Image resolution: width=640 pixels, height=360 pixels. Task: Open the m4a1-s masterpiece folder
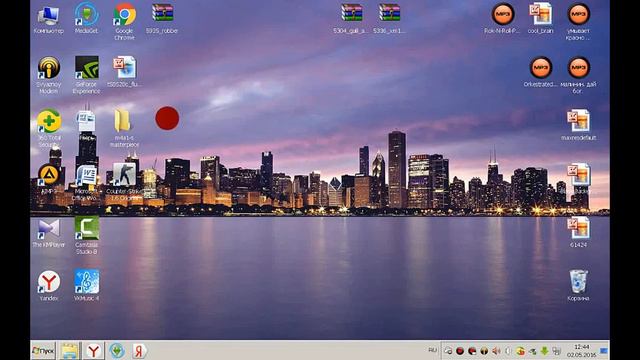(x=124, y=128)
